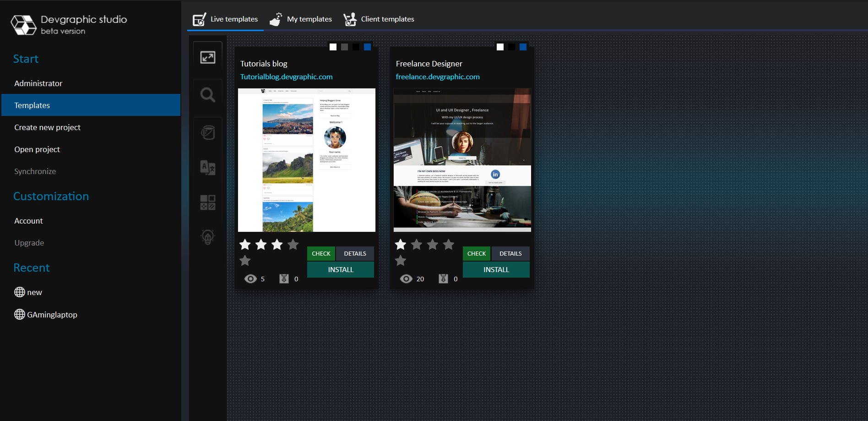This screenshot has height=421, width=868.
Task: Click the views eye icon on Freelance Designer
Action: (406, 279)
